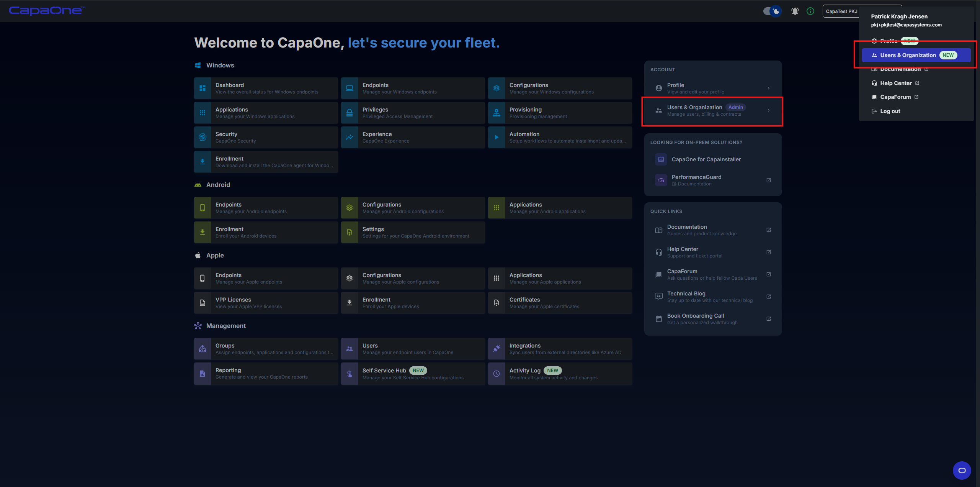
Task: Click Windows Dashboard tile icon
Action: click(x=203, y=88)
